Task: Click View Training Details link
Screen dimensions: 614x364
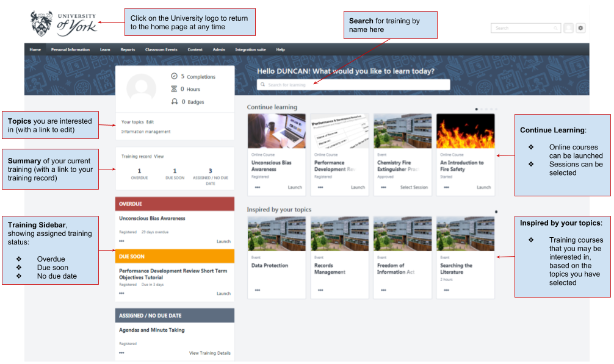Action: 209,353
